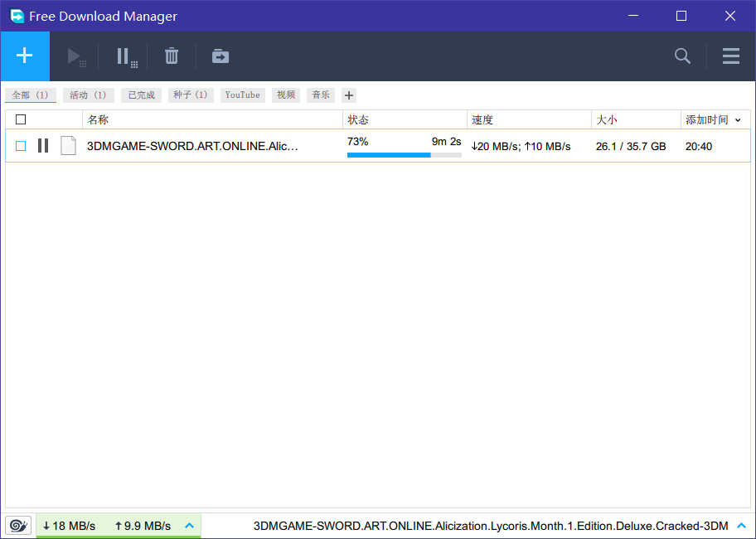Switch to the 活动 (1) tab

click(88, 95)
